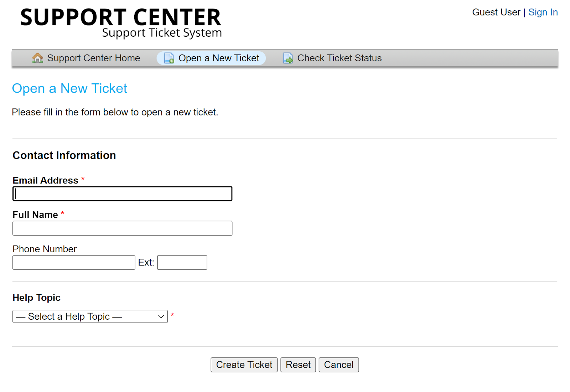
Task: Click the blue Open a New Ticket heading
Action: click(x=69, y=88)
